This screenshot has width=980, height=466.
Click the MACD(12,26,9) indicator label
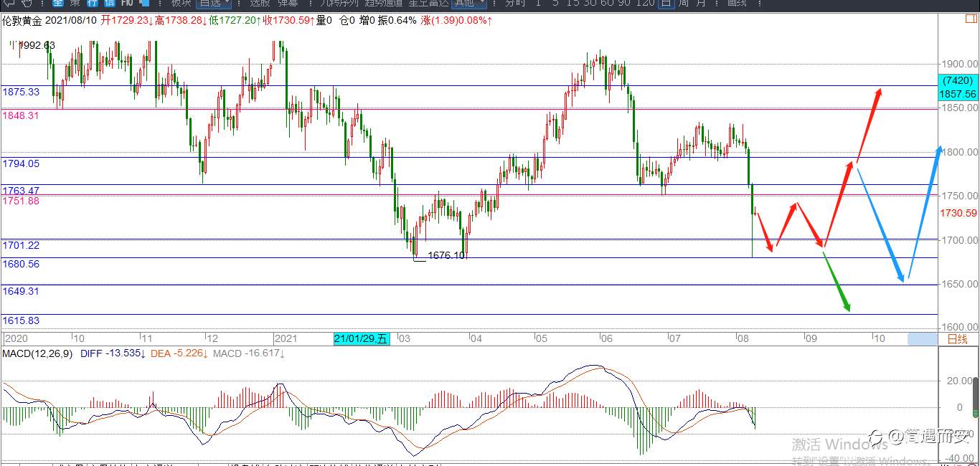tap(39, 353)
